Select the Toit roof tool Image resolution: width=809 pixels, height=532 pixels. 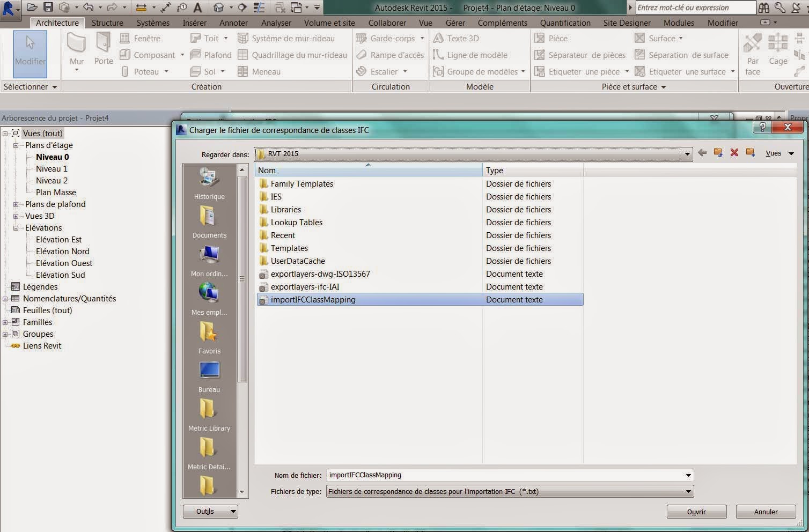click(204, 39)
